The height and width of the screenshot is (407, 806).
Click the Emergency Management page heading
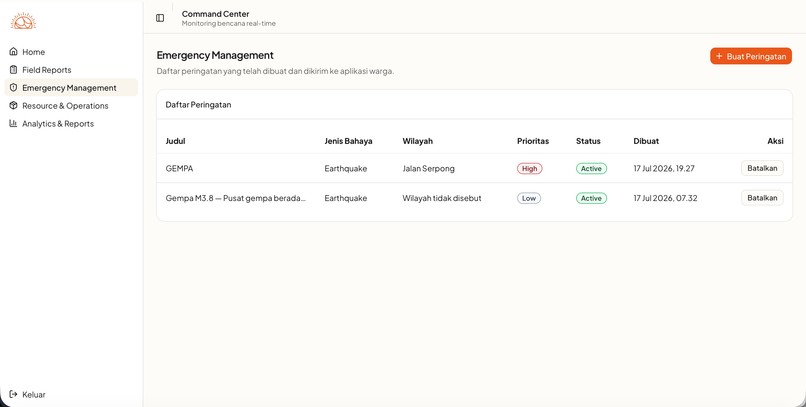click(215, 55)
